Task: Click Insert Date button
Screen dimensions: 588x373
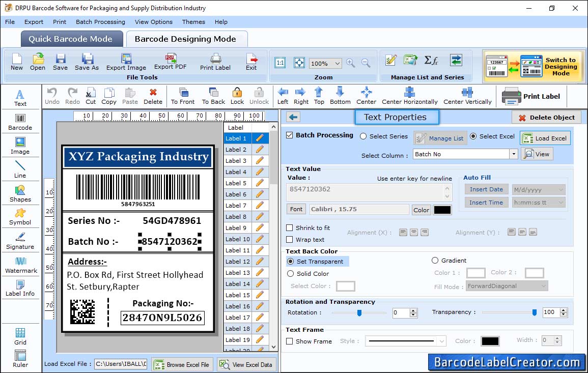Action: tap(486, 189)
